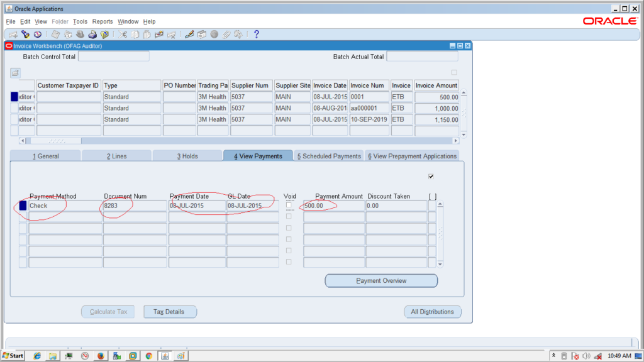The image size is (644, 362).
Task: Click the Cut scissors toolbar icon
Action: click(123, 35)
